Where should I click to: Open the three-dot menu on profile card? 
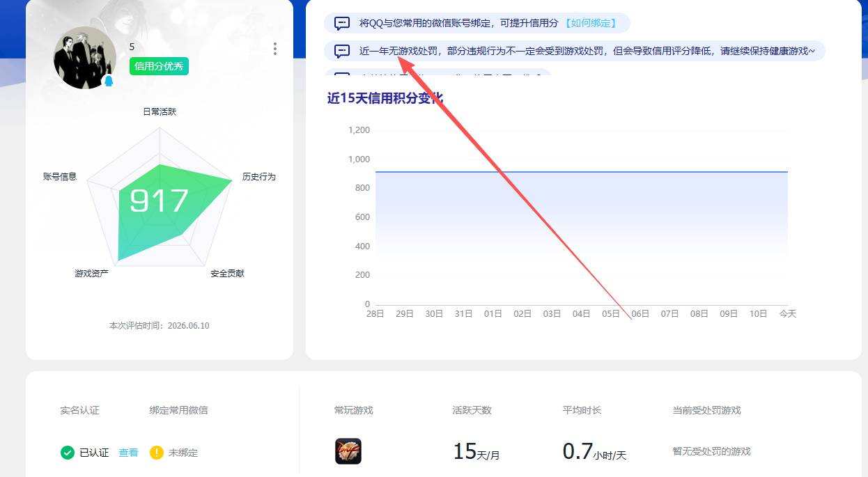[x=275, y=49]
